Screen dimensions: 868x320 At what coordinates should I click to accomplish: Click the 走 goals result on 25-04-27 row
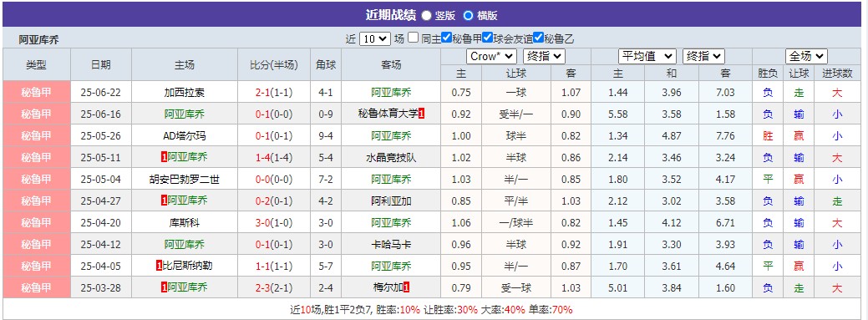pyautogui.click(x=837, y=201)
